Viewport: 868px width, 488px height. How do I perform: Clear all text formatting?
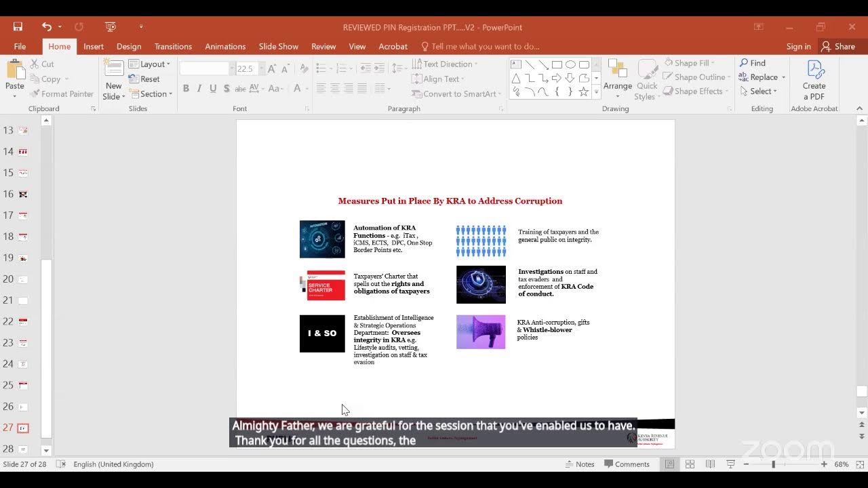304,69
